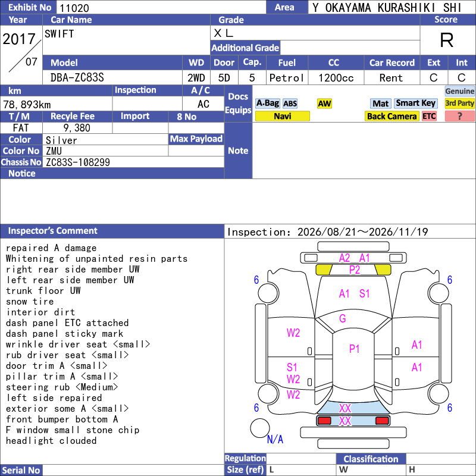
Task: Click the Back Camera equipment badge
Action: click(392, 116)
